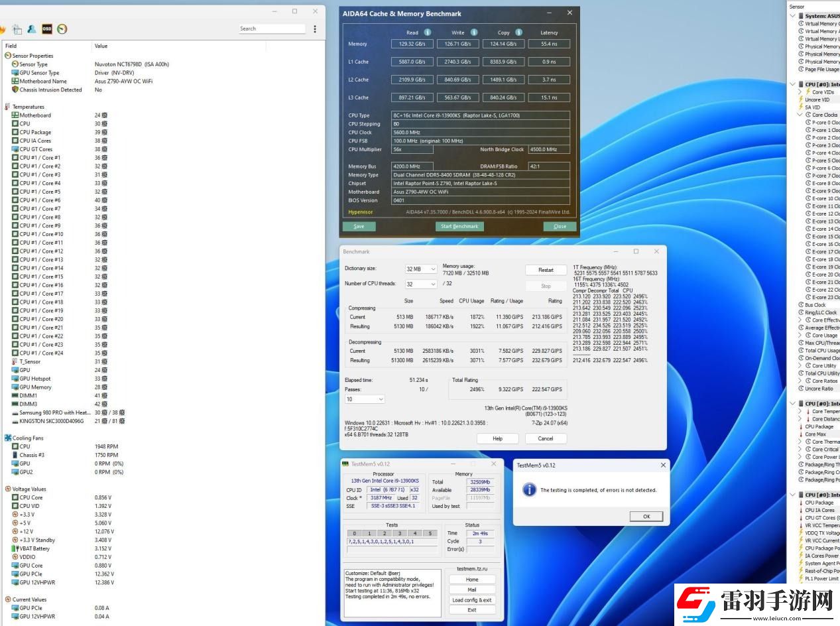This screenshot has width=840, height=626.
Task: Expand the Core Ratios node
Action: tap(800, 381)
